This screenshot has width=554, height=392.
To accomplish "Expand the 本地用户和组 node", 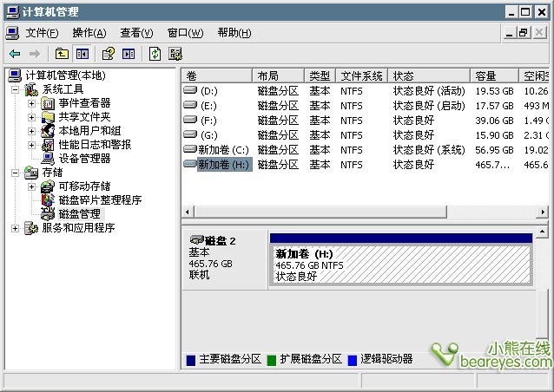I will [x=31, y=131].
